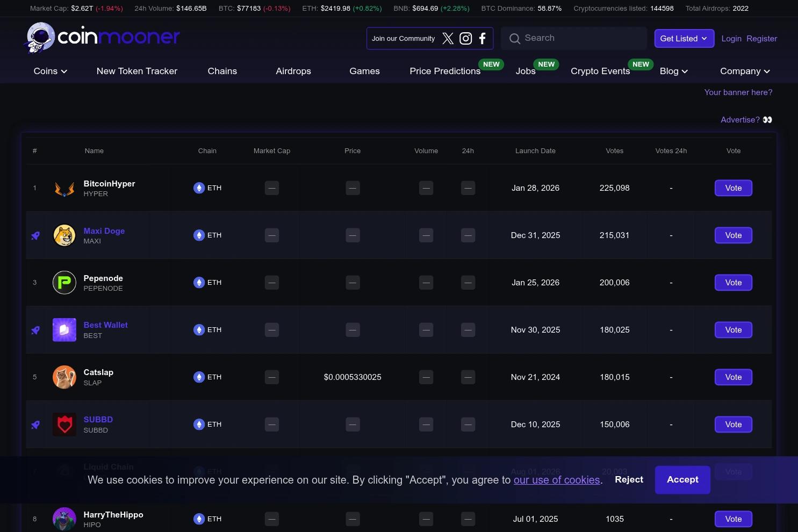Click the eyes emoji next to Advertise
Viewport: 798px width, 532px height.
pyautogui.click(x=767, y=120)
